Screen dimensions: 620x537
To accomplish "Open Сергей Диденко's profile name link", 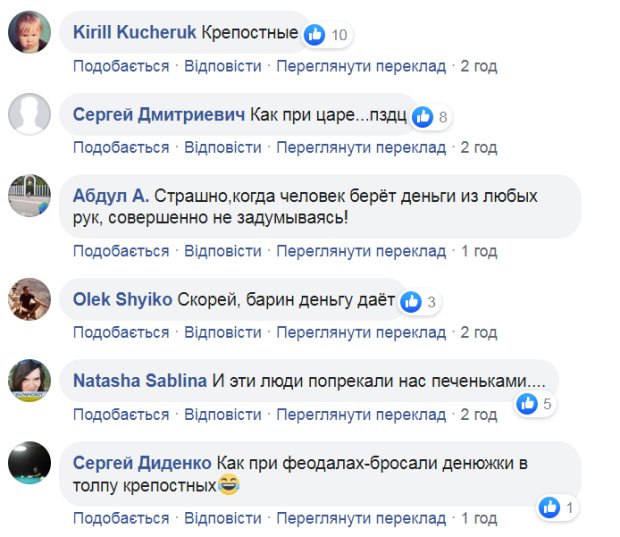I will [142, 462].
